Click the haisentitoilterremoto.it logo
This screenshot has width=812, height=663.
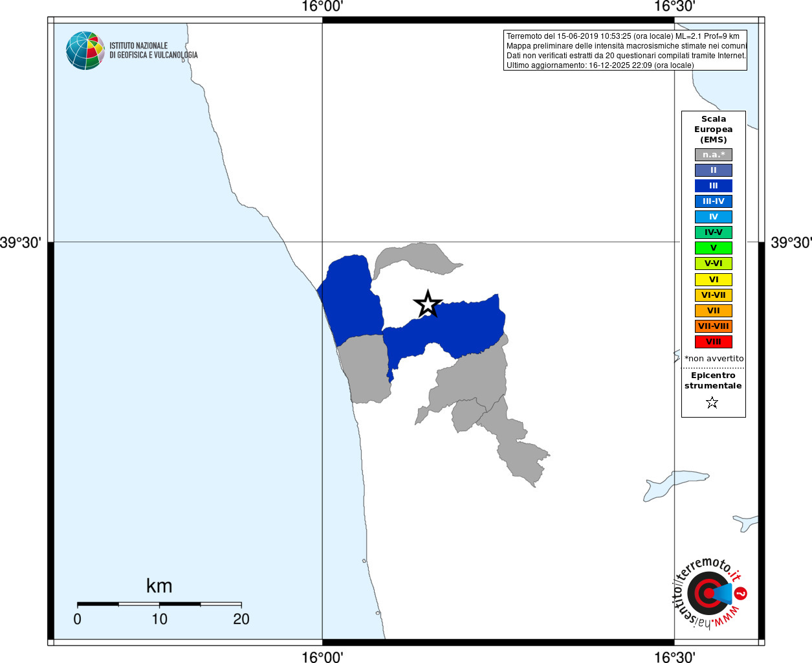(x=710, y=593)
